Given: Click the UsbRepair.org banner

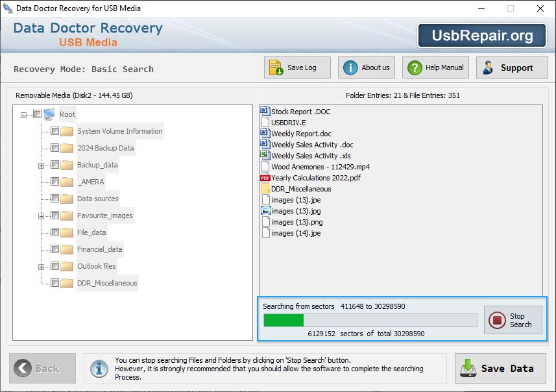Looking at the screenshot, I should point(482,36).
